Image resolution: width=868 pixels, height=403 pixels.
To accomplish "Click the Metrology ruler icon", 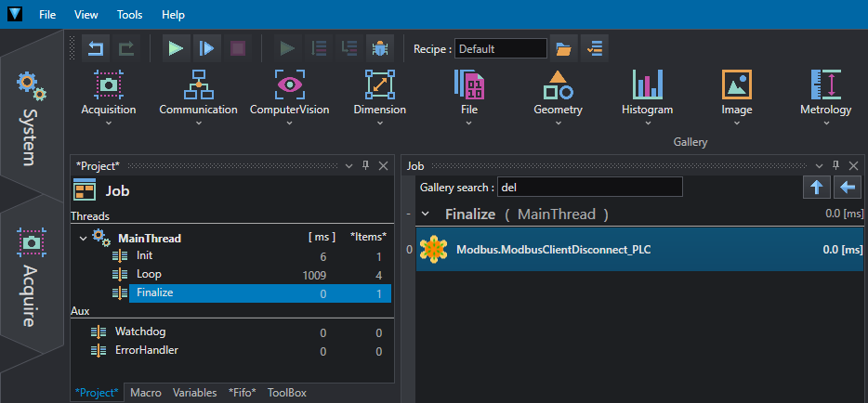I will coord(825,85).
